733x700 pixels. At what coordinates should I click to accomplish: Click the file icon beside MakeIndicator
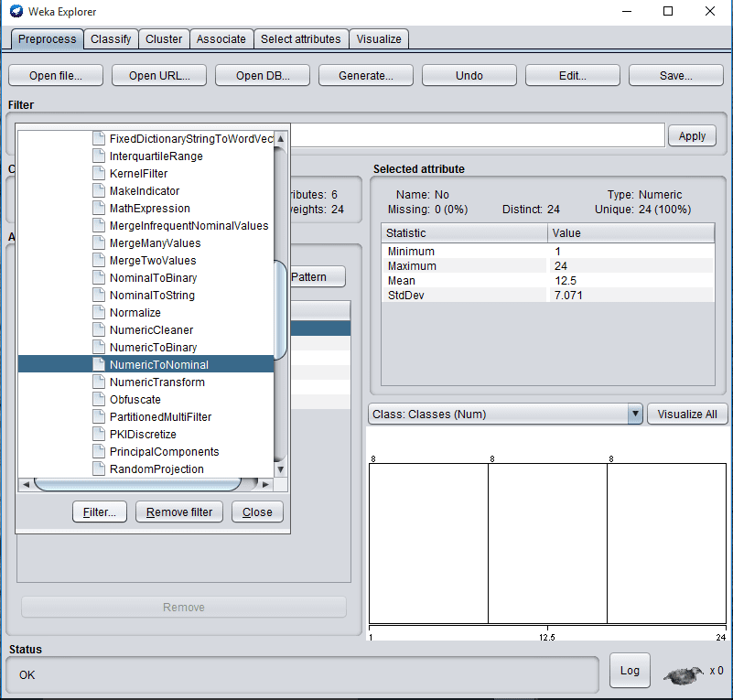click(x=99, y=190)
